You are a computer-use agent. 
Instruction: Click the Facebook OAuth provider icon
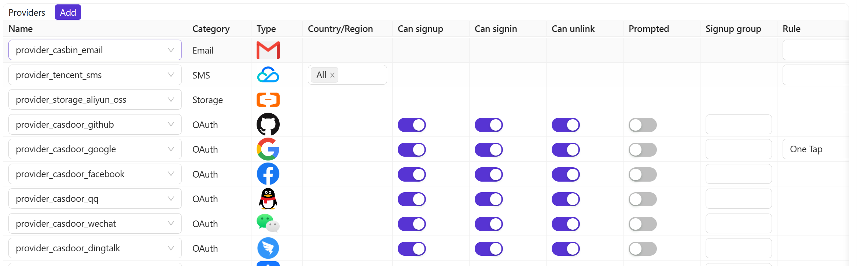click(268, 174)
